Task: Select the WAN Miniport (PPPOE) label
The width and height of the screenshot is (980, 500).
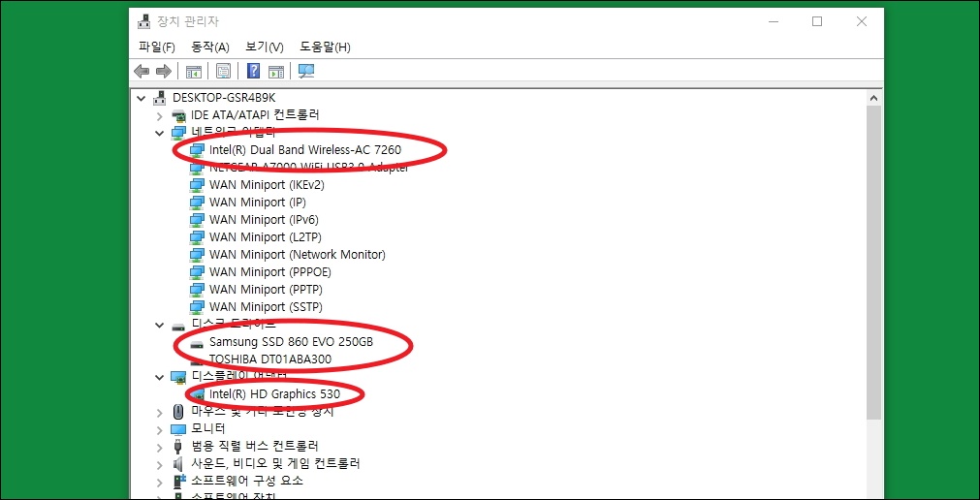Action: (270, 272)
